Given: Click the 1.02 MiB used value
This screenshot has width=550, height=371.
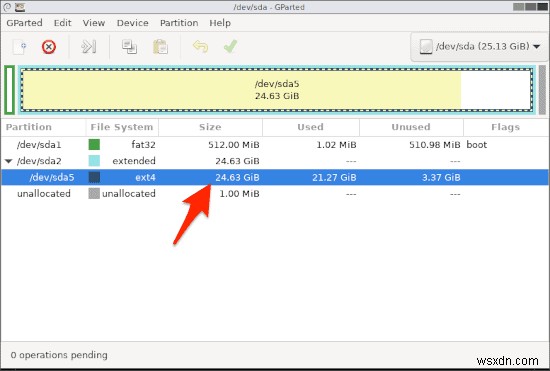Looking at the screenshot, I should coord(336,144).
